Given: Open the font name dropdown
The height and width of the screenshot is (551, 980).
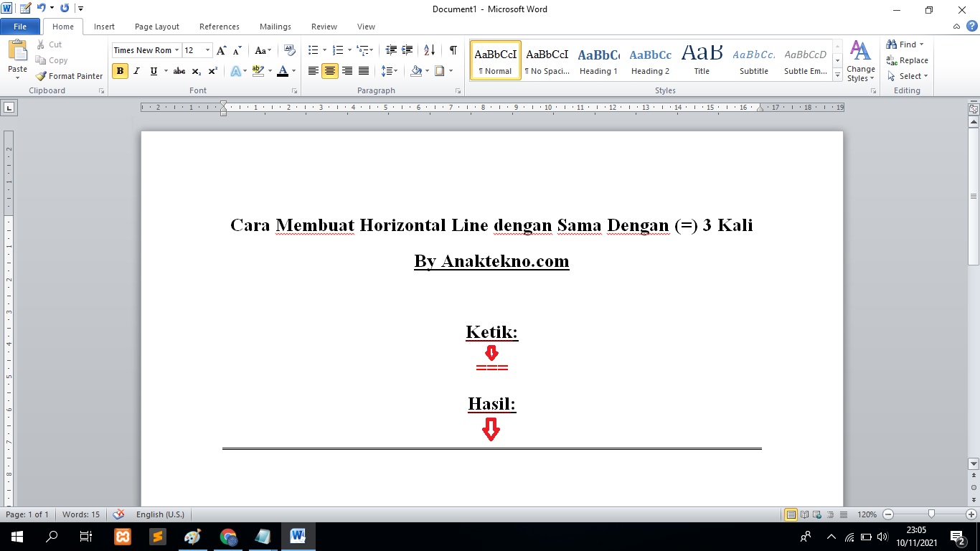Looking at the screenshot, I should 177,50.
